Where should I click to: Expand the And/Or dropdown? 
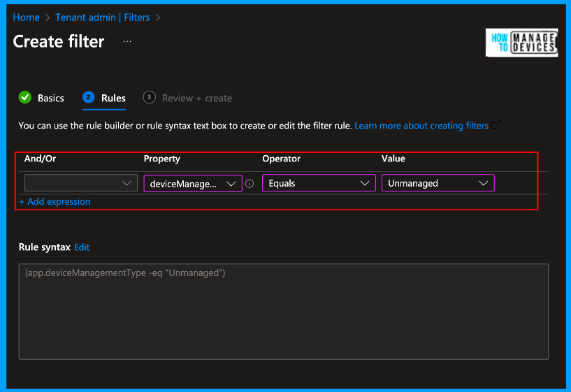click(81, 182)
